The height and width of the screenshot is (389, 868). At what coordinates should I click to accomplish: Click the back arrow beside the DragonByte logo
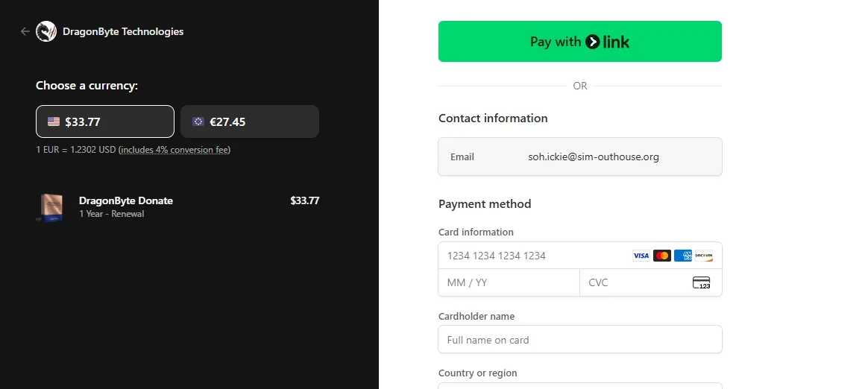point(25,31)
